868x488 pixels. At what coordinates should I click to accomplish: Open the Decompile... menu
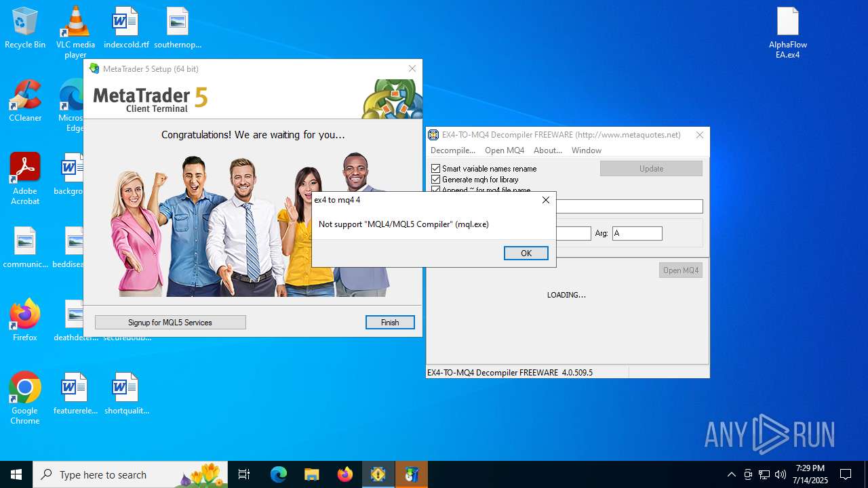(453, 150)
